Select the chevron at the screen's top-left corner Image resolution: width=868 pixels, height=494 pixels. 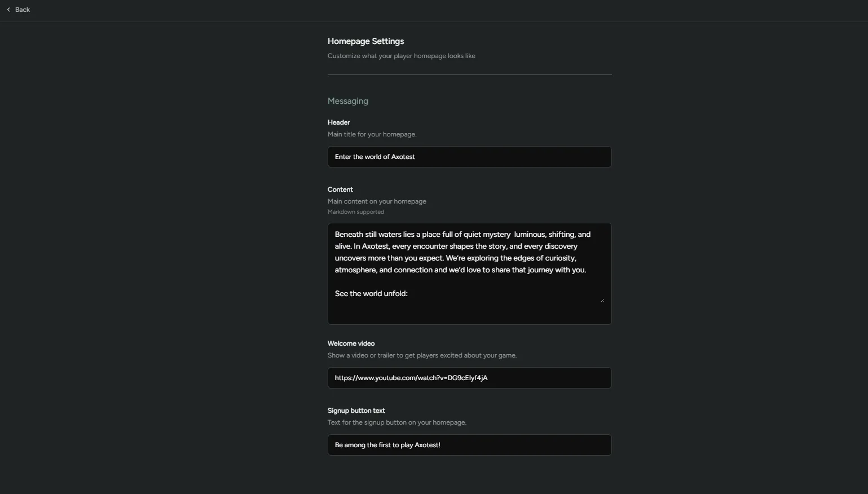tap(8, 9)
